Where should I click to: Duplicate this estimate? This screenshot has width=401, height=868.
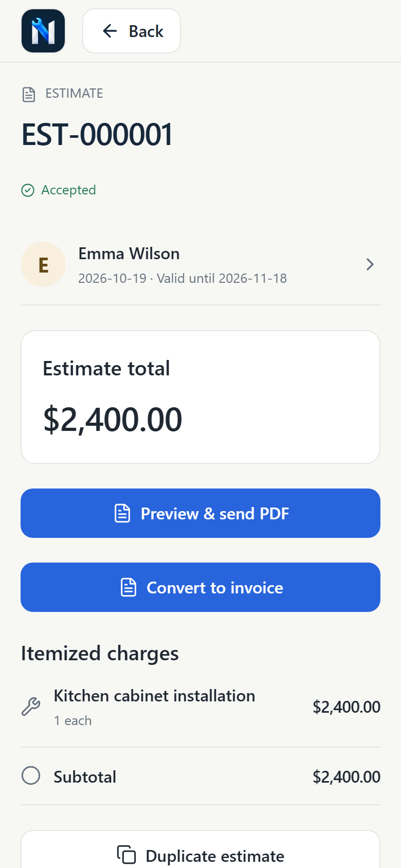pos(200,851)
